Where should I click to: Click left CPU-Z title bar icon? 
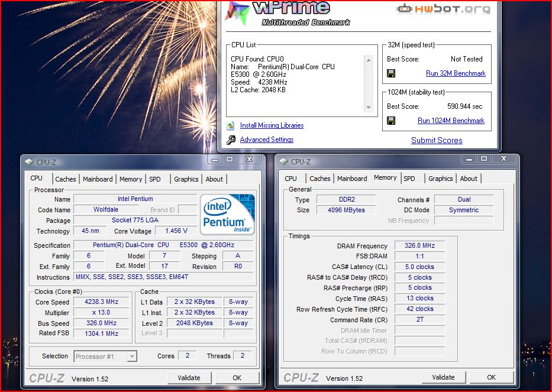(29, 162)
